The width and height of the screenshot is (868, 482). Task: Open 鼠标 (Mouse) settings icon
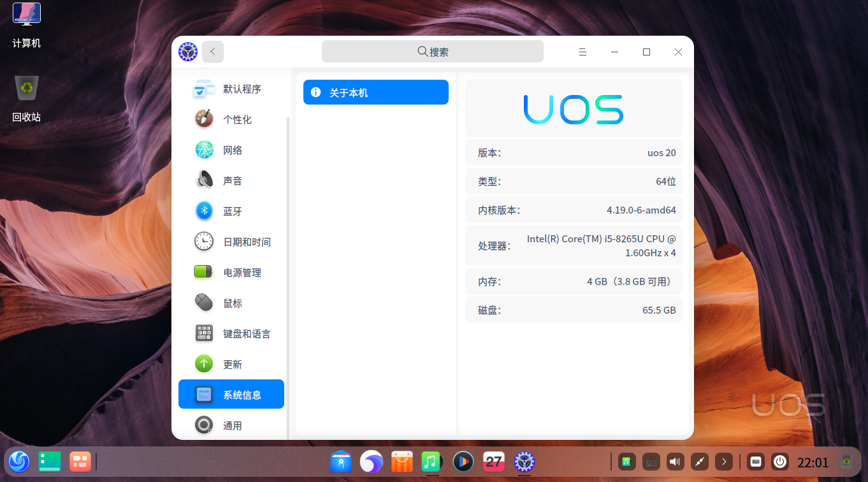[204, 303]
